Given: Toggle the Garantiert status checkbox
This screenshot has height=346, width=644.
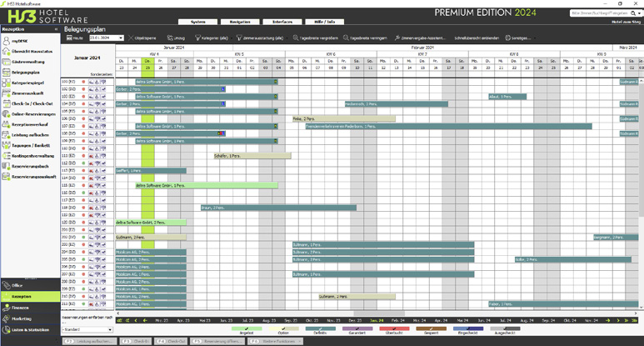Looking at the screenshot, I should [x=357, y=328].
